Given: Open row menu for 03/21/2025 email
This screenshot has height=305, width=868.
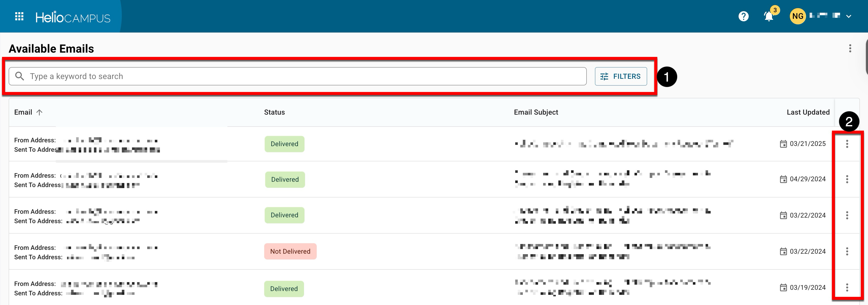Looking at the screenshot, I should click(847, 144).
